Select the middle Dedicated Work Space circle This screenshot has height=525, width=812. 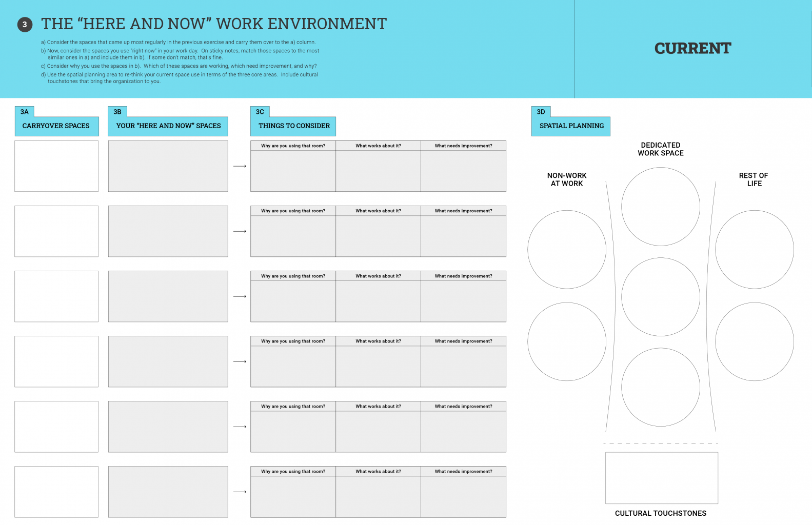pos(660,297)
